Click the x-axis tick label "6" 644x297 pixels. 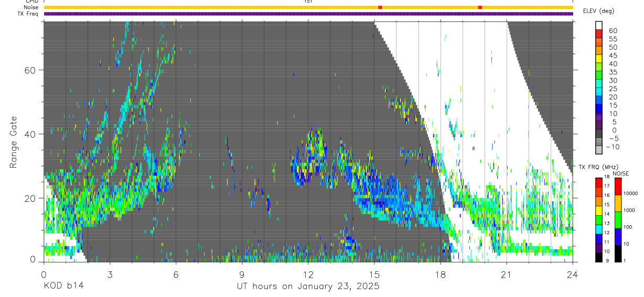click(x=176, y=273)
